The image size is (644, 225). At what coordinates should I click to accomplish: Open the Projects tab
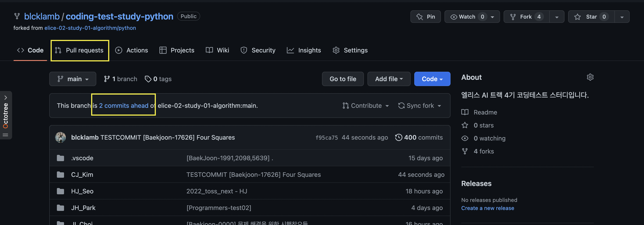pyautogui.click(x=177, y=50)
